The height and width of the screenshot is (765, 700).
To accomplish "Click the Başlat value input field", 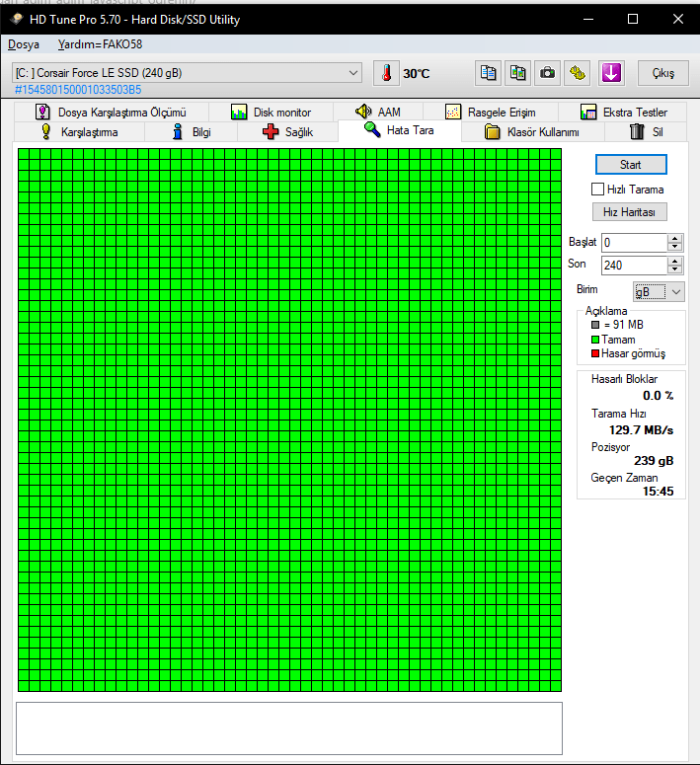I will point(634,243).
